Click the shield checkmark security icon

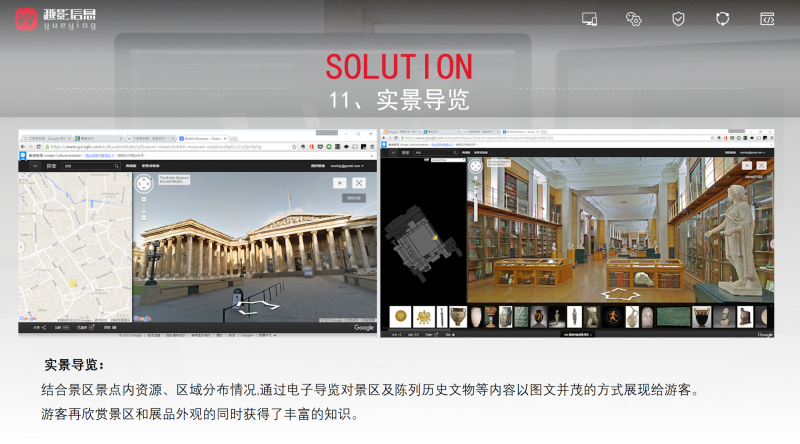pyautogui.click(x=678, y=19)
